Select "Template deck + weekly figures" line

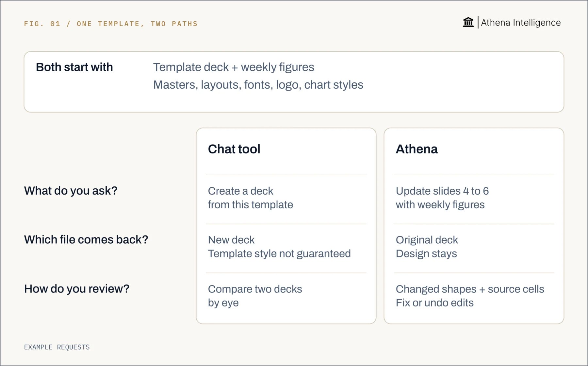coord(234,67)
